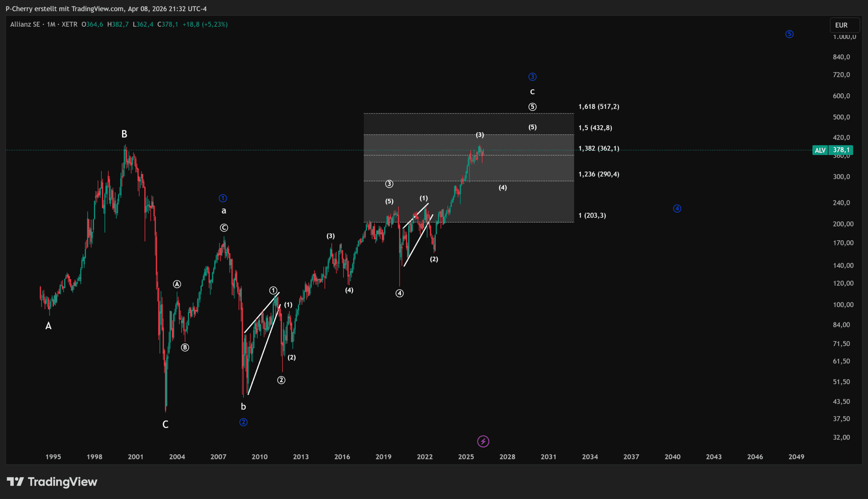Click the TradingView logo at bottom left
Viewport: 868px width, 499px height.
[52, 482]
